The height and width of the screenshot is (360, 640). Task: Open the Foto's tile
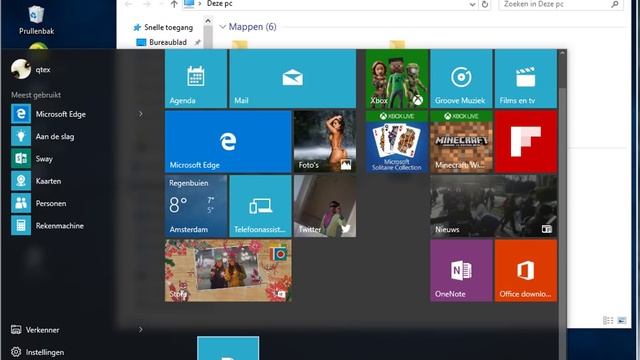325,142
